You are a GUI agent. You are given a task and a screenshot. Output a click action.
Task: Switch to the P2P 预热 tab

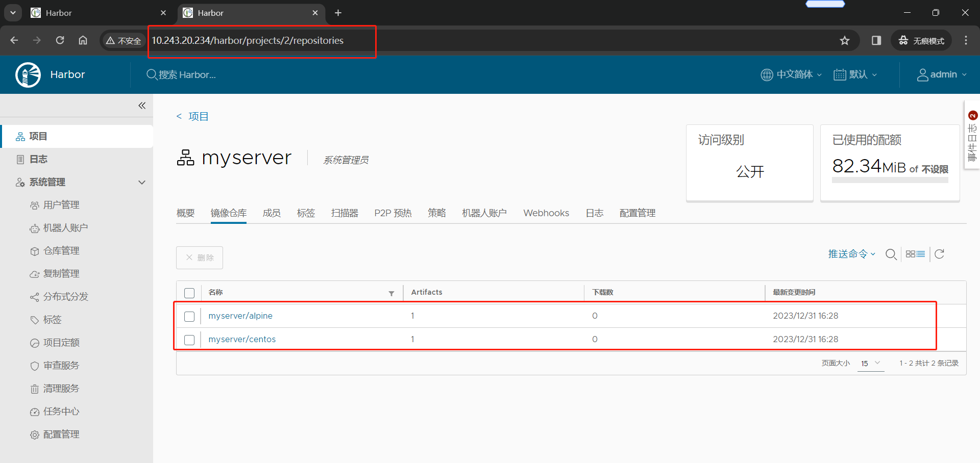[393, 213]
